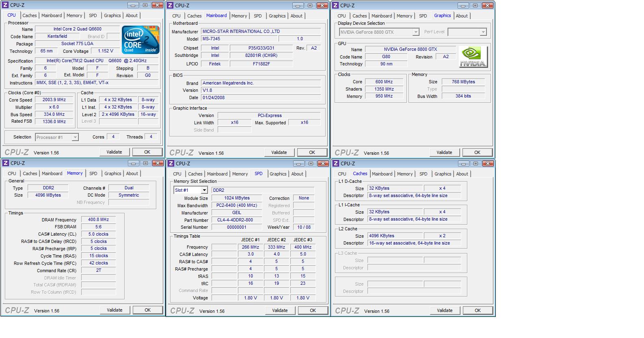Click Validate in the CPU window
This screenshot has height=338, width=644.
click(x=114, y=152)
